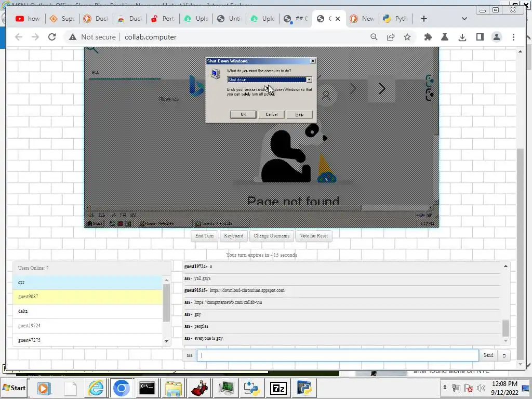Click the collab.computer address bar

click(150, 37)
